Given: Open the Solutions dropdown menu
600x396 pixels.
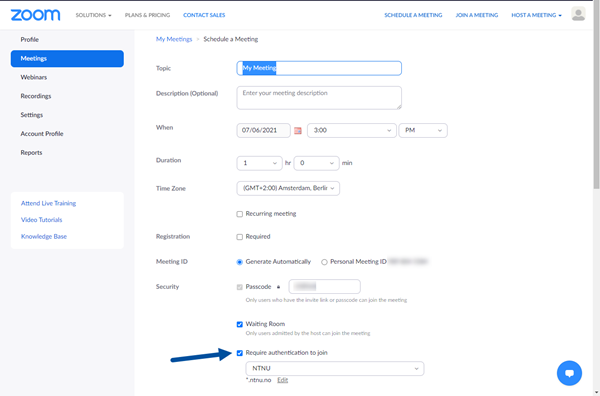Looking at the screenshot, I should (93, 15).
